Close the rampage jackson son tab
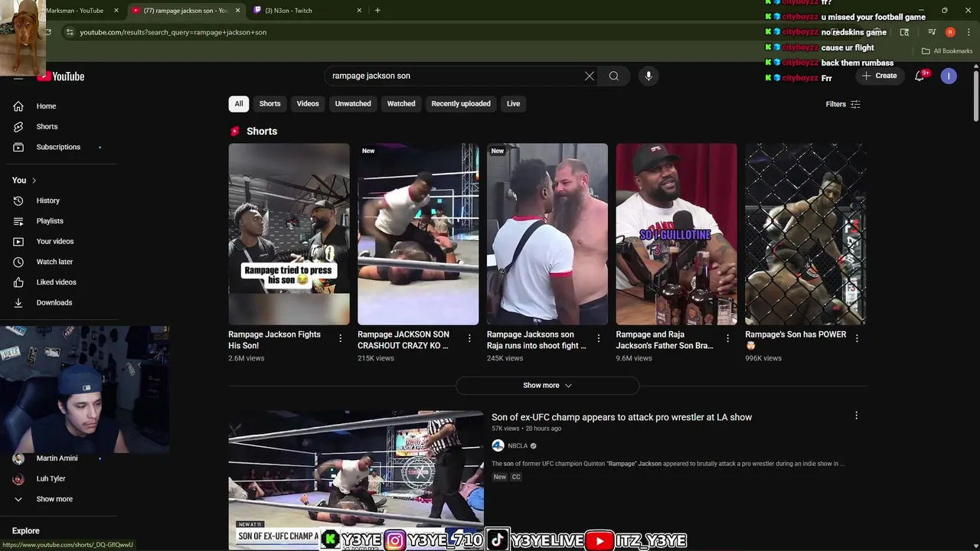Screen dimensions: 980x551 (237, 11)
